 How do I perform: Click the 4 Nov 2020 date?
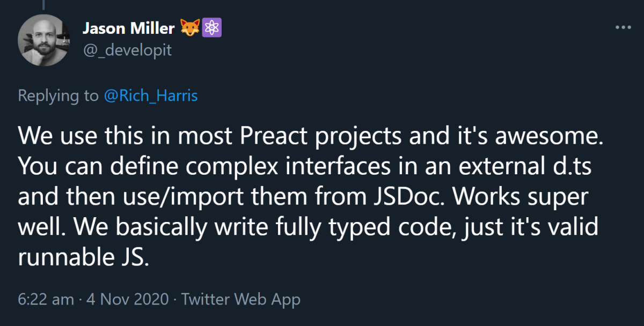coord(127,299)
